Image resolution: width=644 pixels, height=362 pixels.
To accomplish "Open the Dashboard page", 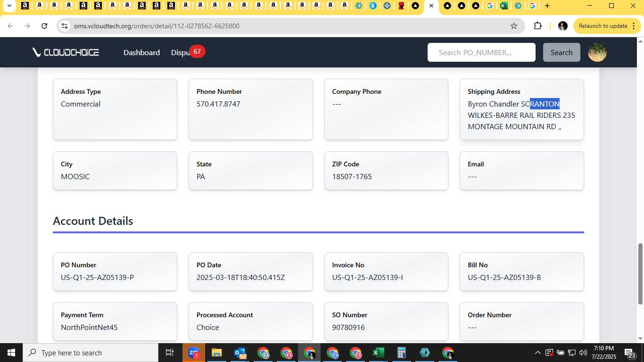I will pyautogui.click(x=141, y=52).
